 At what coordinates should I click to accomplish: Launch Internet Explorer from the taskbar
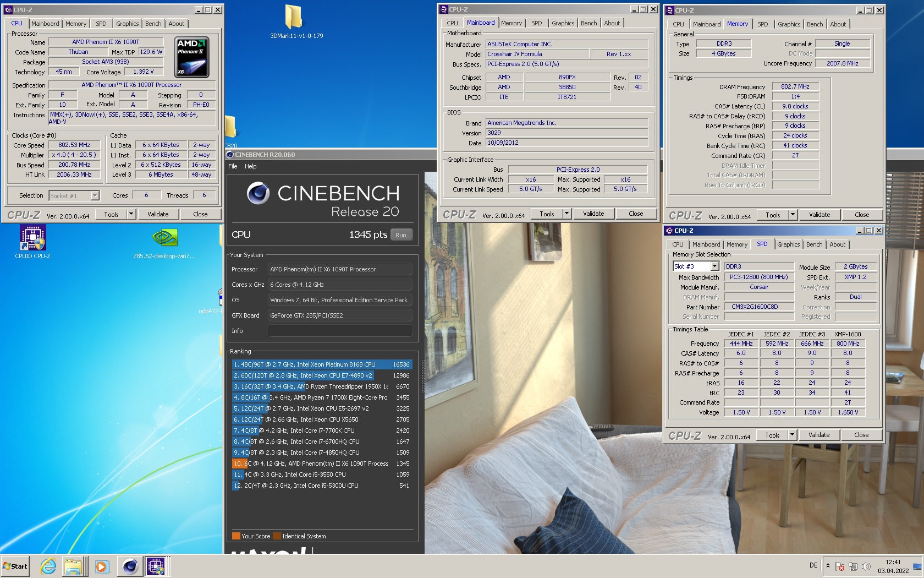(x=48, y=566)
